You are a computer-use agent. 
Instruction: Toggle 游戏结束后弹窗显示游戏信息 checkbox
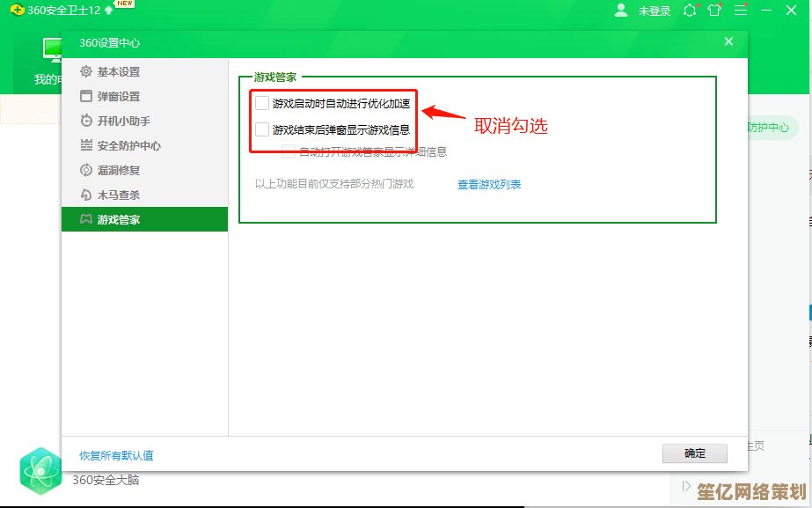(x=262, y=129)
